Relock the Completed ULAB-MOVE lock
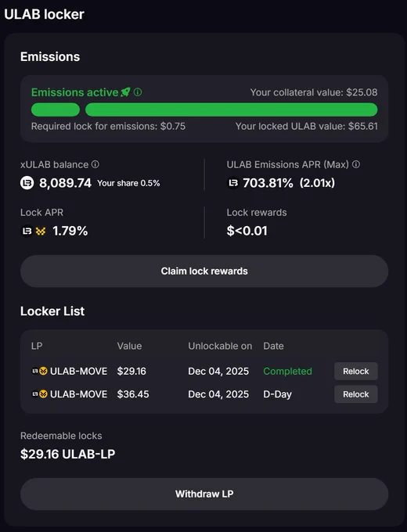 356,371
